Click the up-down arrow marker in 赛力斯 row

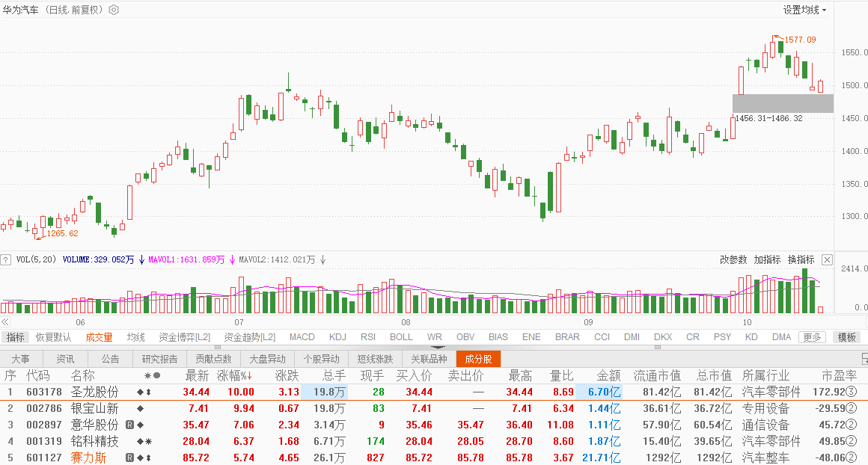(148, 458)
